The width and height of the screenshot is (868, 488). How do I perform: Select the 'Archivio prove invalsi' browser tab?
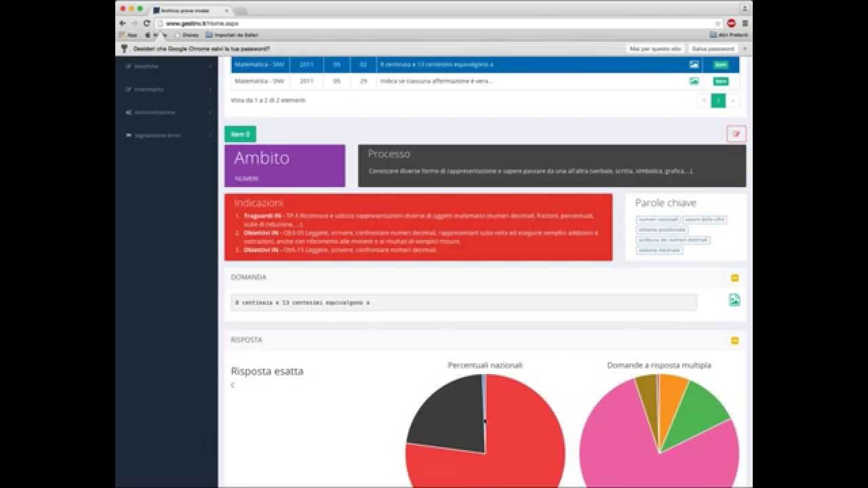pos(192,10)
